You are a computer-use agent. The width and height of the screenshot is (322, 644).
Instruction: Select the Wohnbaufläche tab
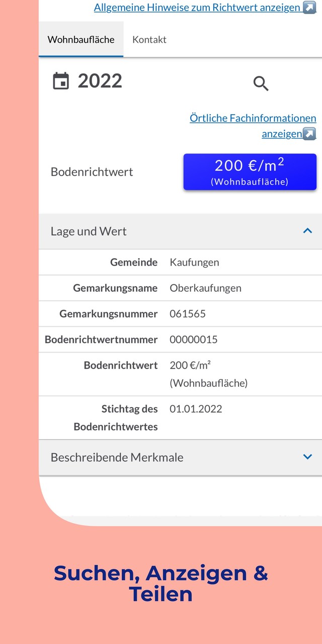click(x=81, y=38)
